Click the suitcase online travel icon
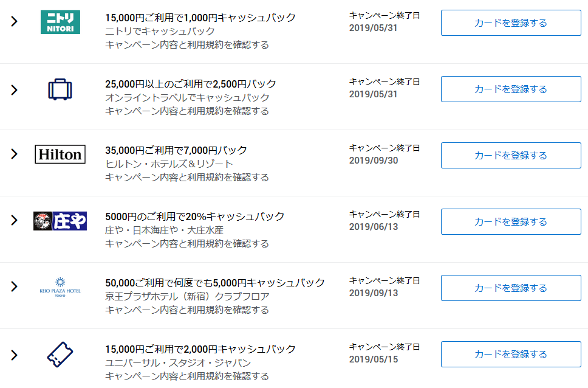 click(x=60, y=89)
